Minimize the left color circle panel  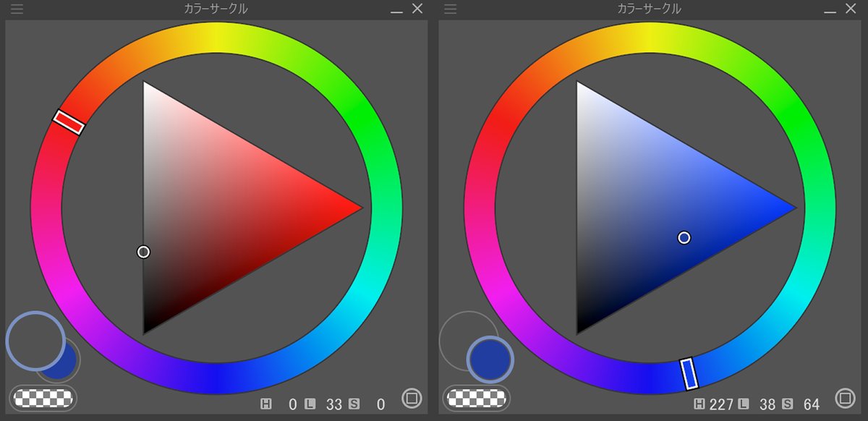[396, 12]
